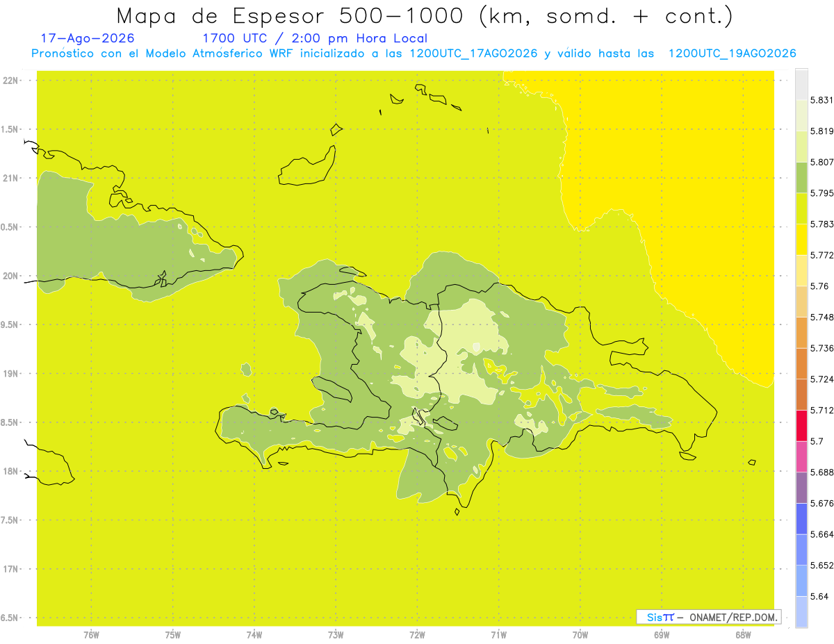Pick the bright yellow legend swatch between 5.772 and 5.783
The width and height of the screenshot is (834, 644).
click(801, 239)
